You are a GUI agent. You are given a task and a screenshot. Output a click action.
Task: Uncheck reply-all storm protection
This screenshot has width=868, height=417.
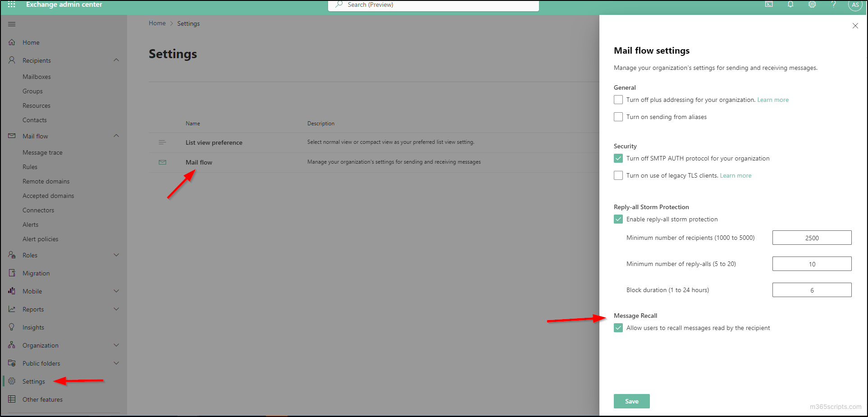tap(618, 219)
